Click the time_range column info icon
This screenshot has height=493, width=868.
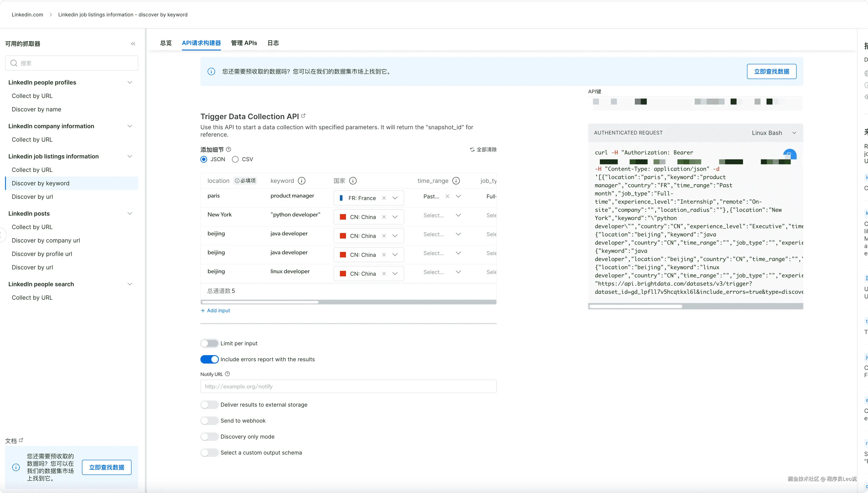click(456, 181)
